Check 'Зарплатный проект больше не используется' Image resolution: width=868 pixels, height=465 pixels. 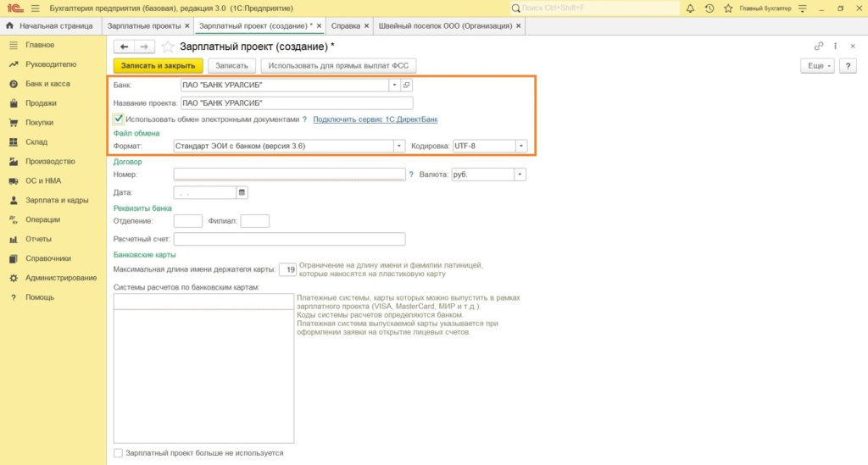(x=119, y=453)
